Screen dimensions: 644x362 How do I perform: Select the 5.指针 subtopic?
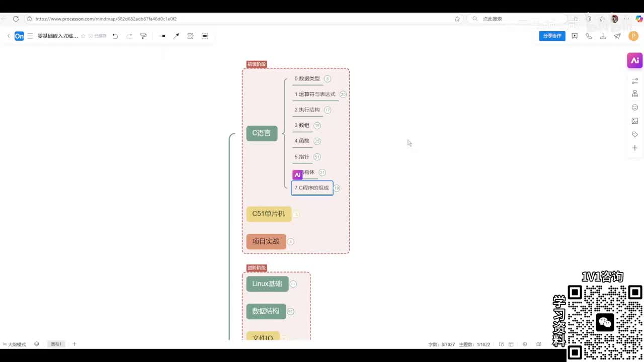[x=302, y=157]
